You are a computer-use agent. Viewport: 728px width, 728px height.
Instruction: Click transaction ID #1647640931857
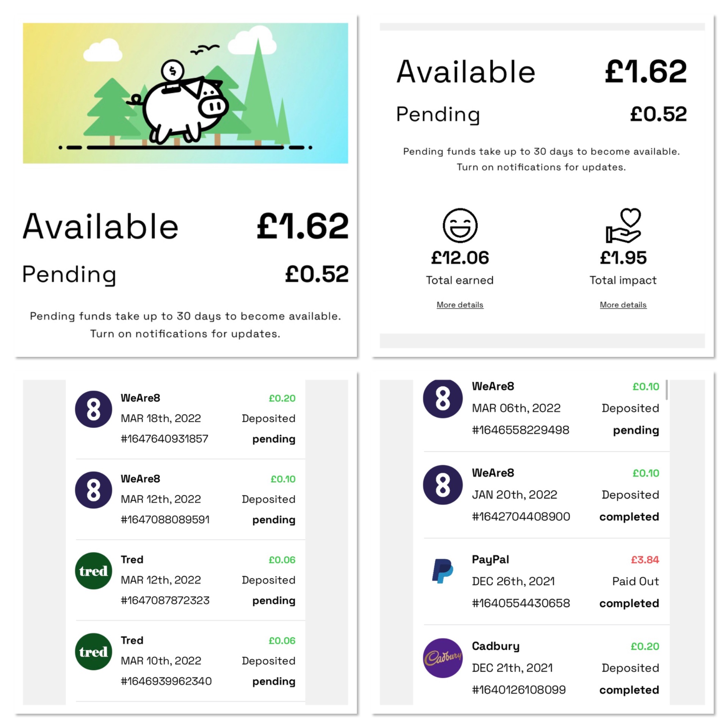point(164,439)
